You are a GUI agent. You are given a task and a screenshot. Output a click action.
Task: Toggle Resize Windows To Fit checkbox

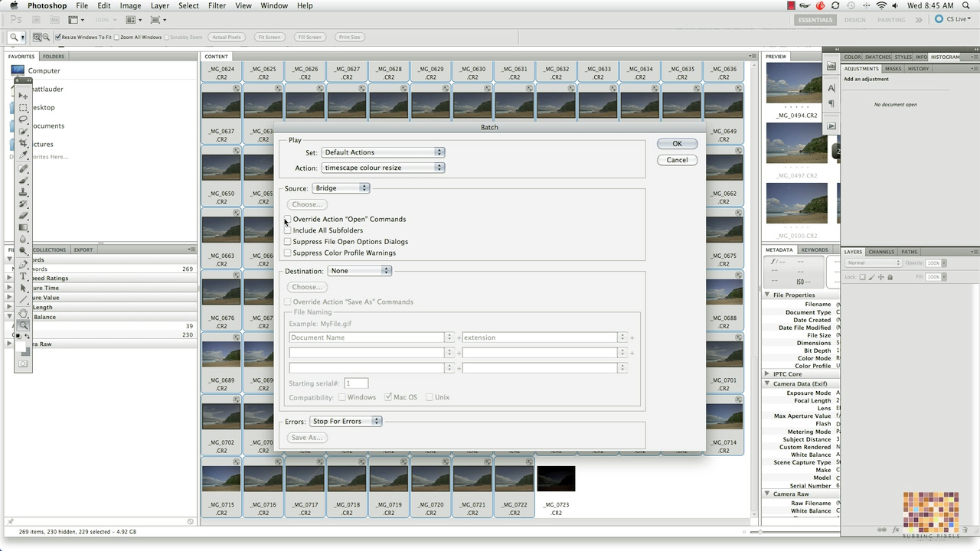tap(58, 37)
